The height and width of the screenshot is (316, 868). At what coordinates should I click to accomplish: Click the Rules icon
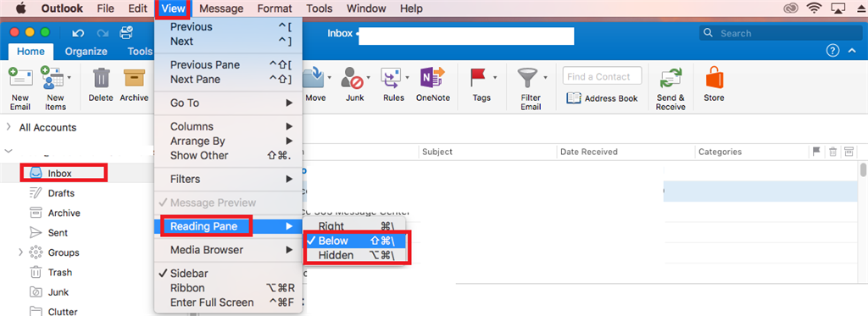click(391, 78)
